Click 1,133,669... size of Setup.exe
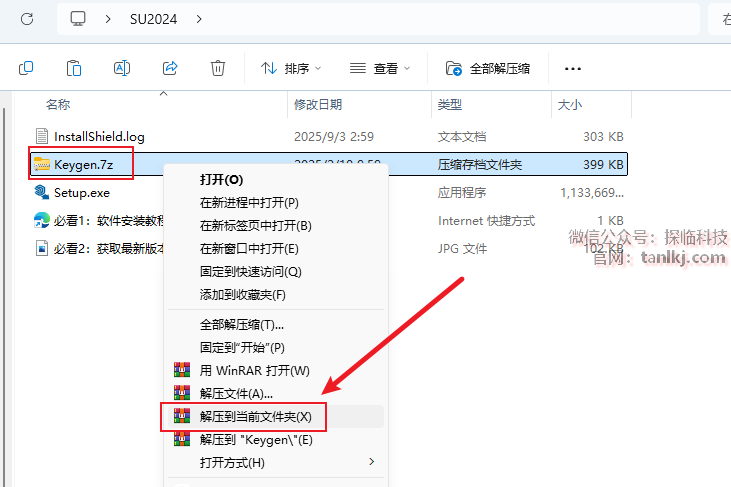The width and height of the screenshot is (731, 487). [x=592, y=192]
